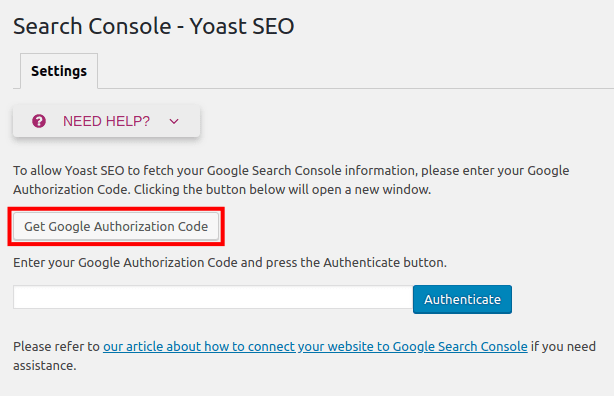
Task: Click the 'if you need' text after the link
Action: coord(563,346)
